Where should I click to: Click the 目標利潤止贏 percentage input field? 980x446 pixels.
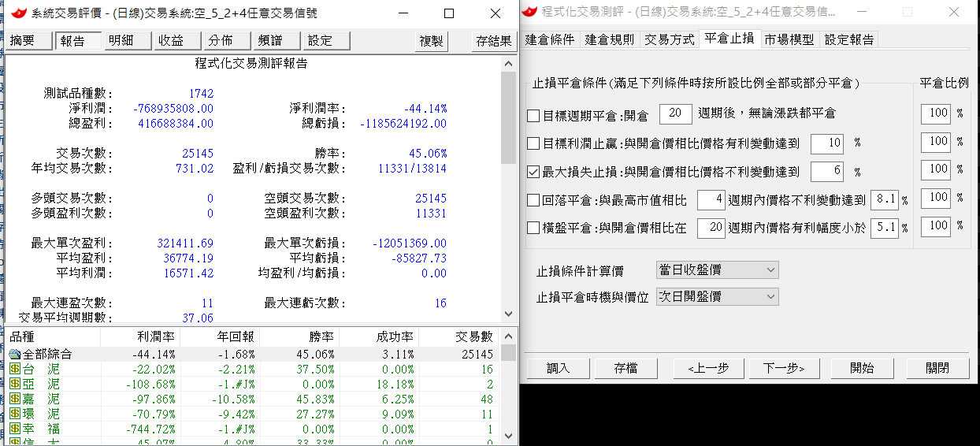[x=826, y=143]
